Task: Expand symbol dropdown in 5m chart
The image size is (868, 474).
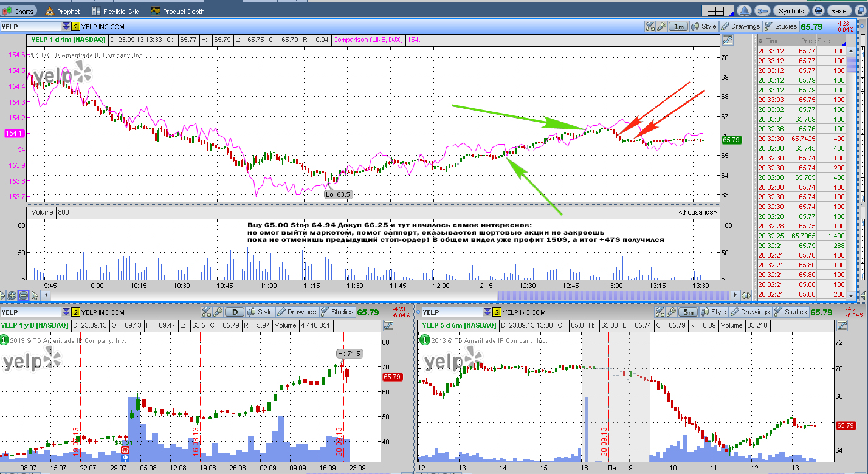Action: pyautogui.click(x=486, y=312)
